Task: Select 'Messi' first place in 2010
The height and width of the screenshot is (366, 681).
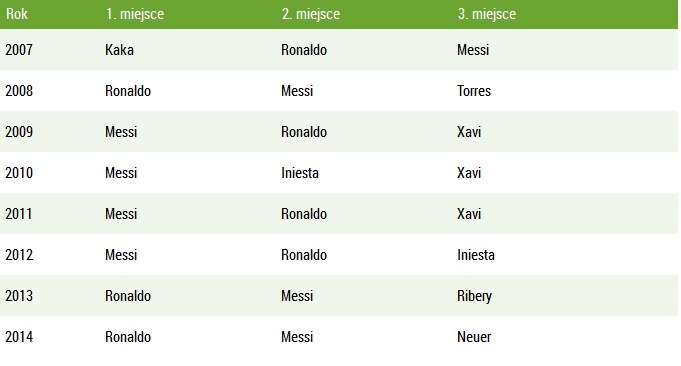Action: coord(121,173)
